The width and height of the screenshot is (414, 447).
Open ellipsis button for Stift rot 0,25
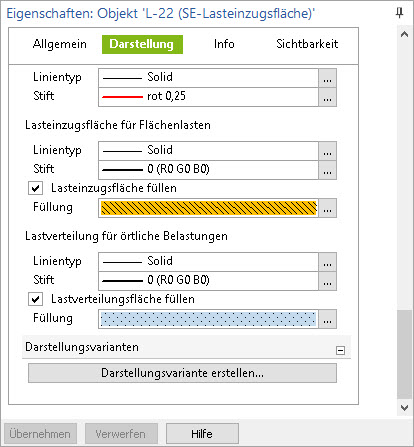[x=327, y=97]
